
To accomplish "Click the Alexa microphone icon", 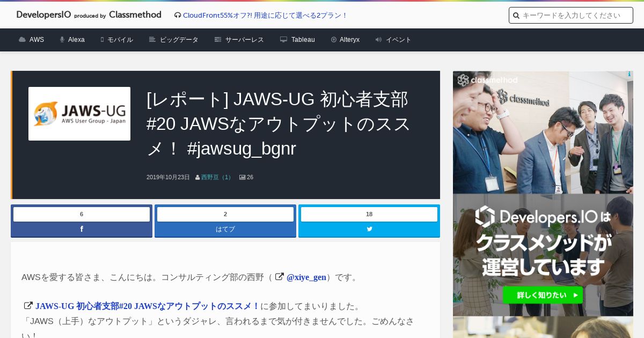I will coord(62,40).
